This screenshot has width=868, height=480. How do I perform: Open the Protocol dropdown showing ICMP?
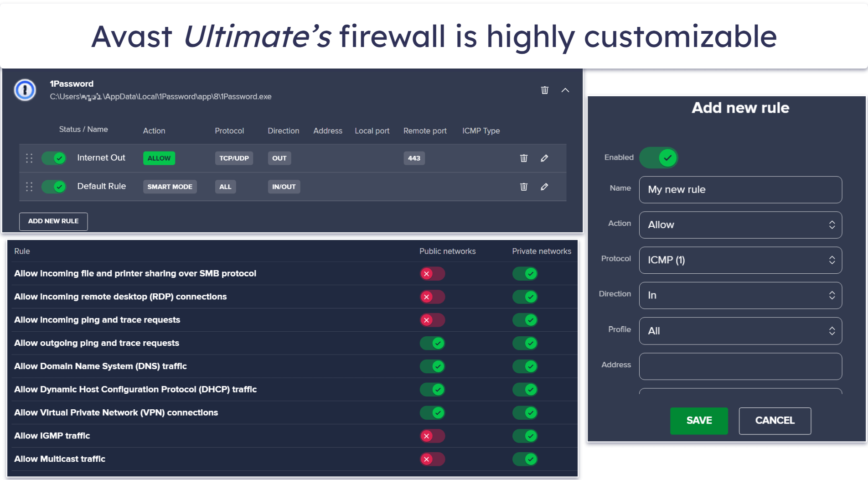point(740,260)
